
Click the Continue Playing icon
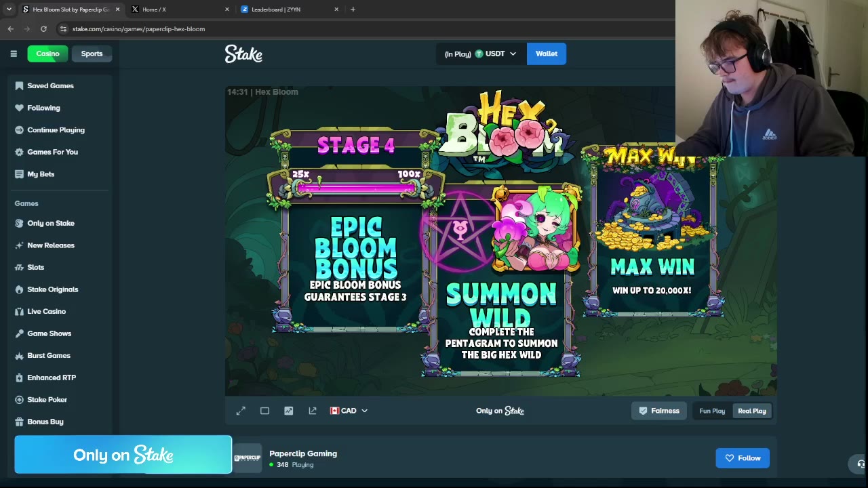point(19,130)
